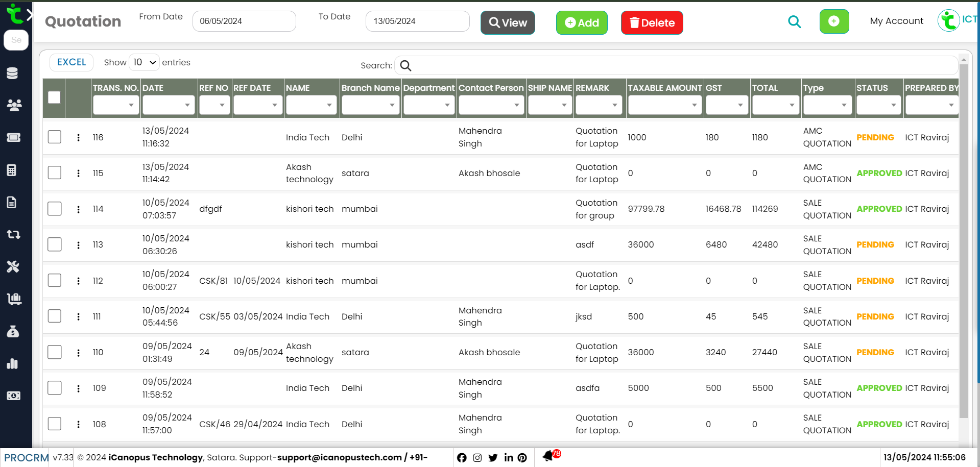Check the checkbox for transaction 110
The height and width of the screenshot is (467, 980).
54,352
